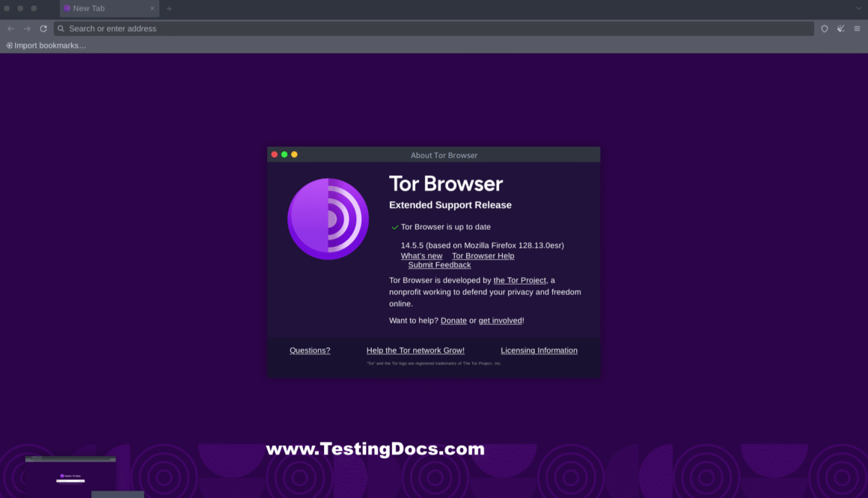Viewport: 868px width, 498px height.
Task: Select the New Tab tab
Action: (97, 8)
